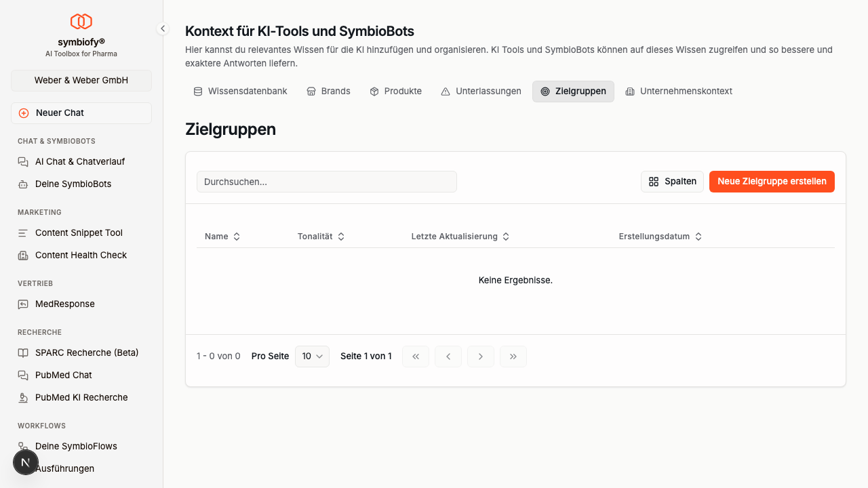This screenshot has height=488, width=868.
Task: Open MedResponse in sidebar
Action: tap(65, 304)
